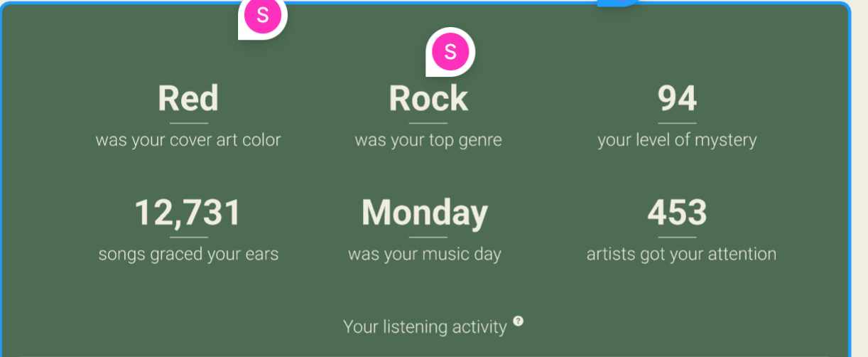
Task: Select the 453 artists count
Action: click(x=678, y=213)
